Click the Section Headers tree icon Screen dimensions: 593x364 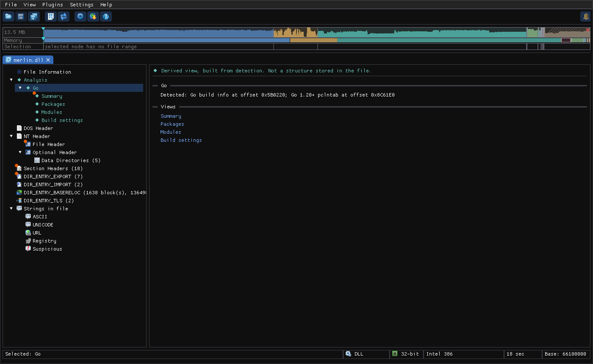point(19,168)
